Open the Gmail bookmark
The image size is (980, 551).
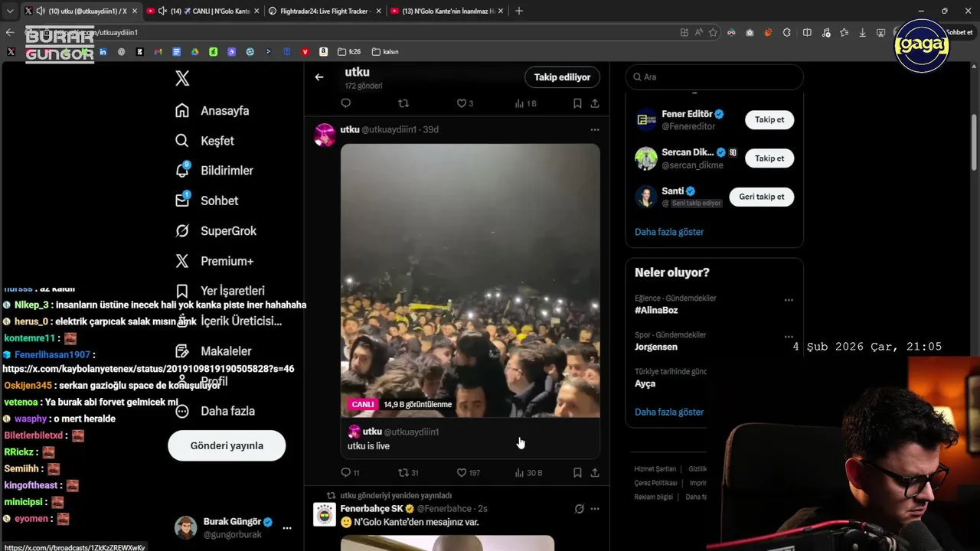[x=158, y=52]
